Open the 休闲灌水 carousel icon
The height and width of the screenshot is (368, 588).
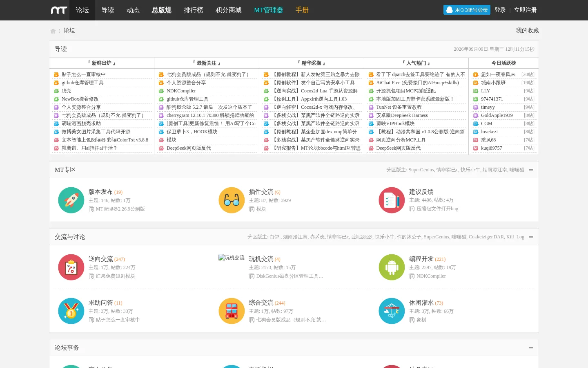click(x=392, y=311)
